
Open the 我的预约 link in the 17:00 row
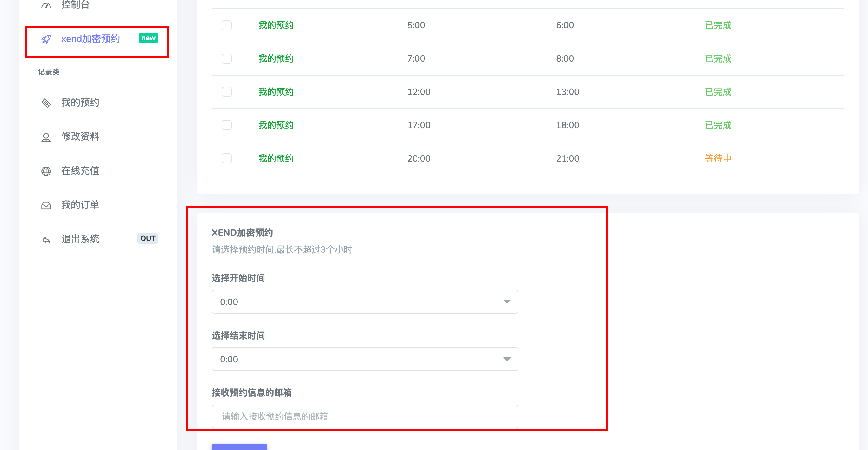tap(276, 125)
